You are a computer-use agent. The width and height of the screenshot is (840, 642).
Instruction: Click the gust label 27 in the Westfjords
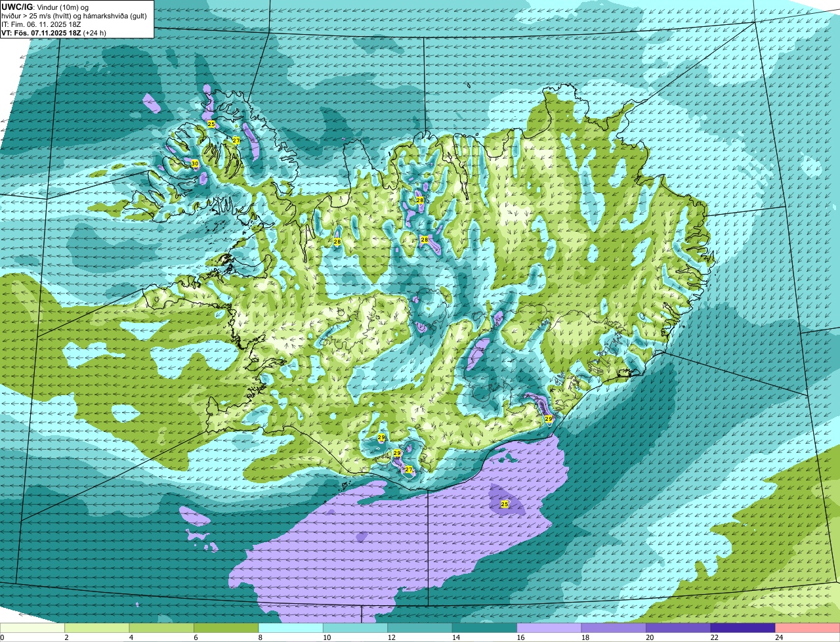[236, 140]
